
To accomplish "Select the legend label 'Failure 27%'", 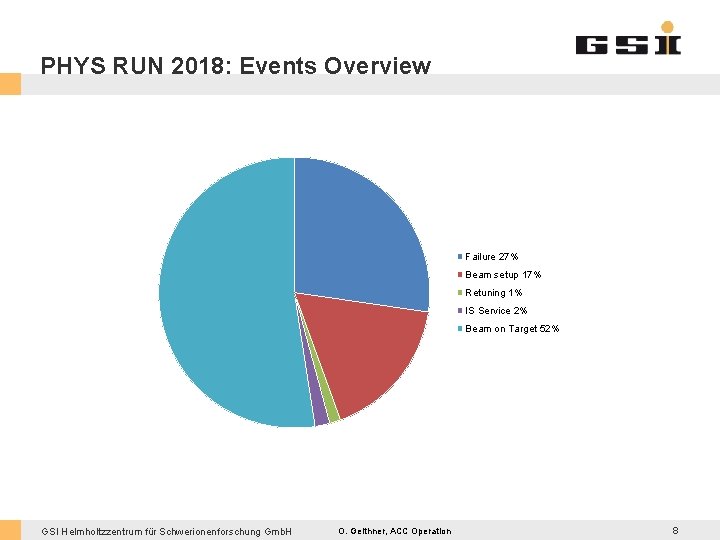I will (492, 257).
